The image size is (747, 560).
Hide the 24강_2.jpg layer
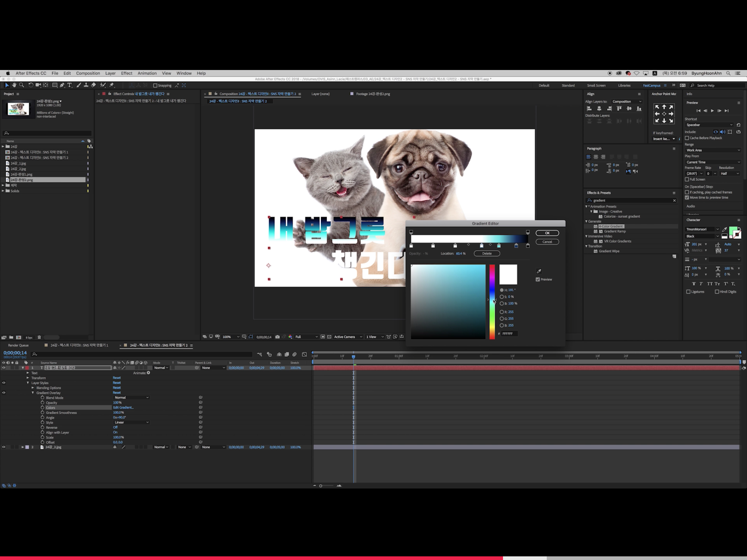click(4, 447)
